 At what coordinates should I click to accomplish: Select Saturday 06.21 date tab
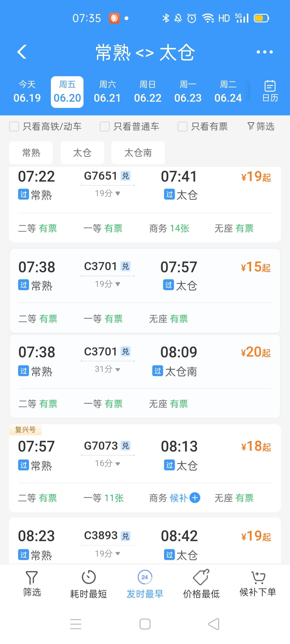(x=107, y=92)
